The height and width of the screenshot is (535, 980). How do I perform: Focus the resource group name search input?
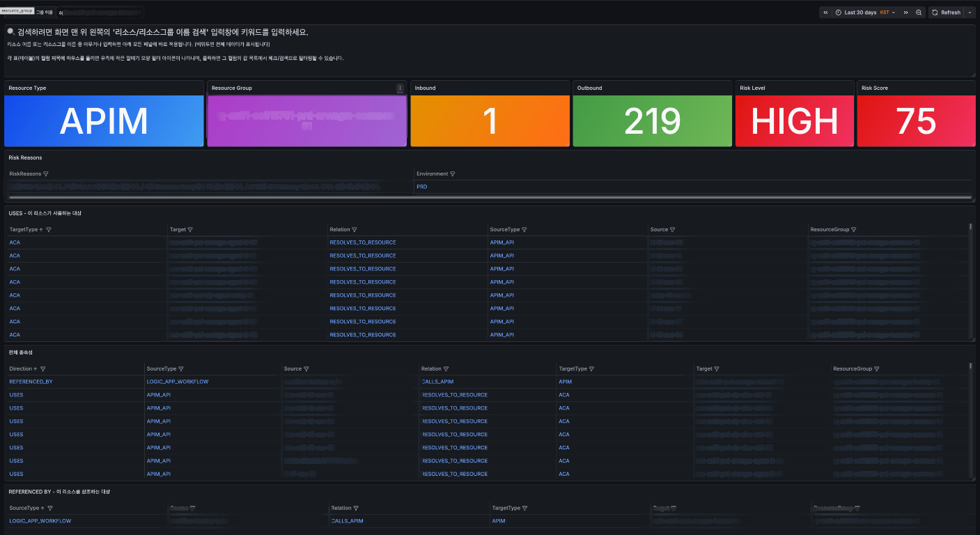(101, 13)
